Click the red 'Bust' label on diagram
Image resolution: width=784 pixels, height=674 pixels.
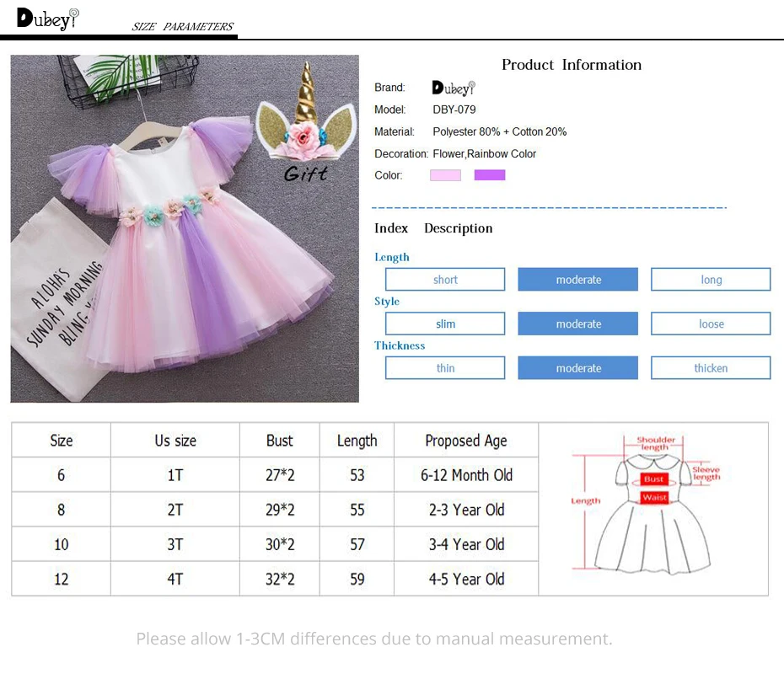point(653,479)
